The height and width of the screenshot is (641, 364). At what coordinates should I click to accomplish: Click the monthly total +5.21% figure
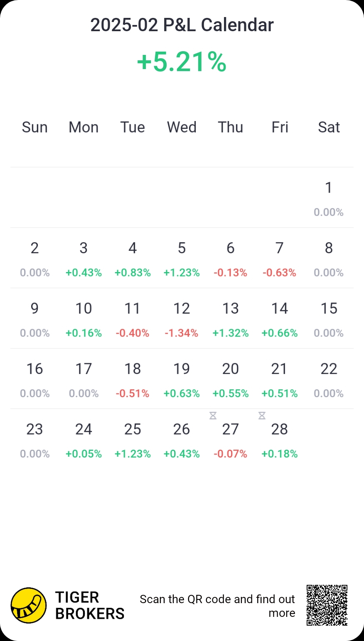point(182,62)
